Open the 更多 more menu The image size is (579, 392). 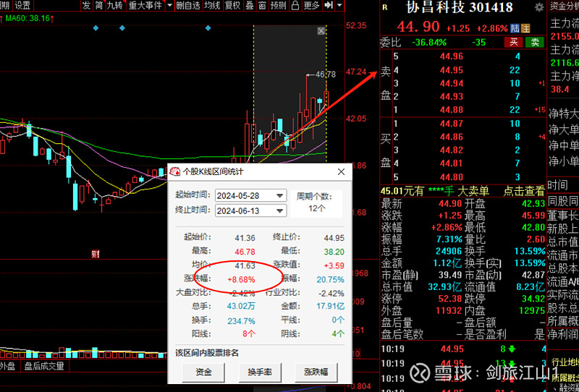click(311, 5)
